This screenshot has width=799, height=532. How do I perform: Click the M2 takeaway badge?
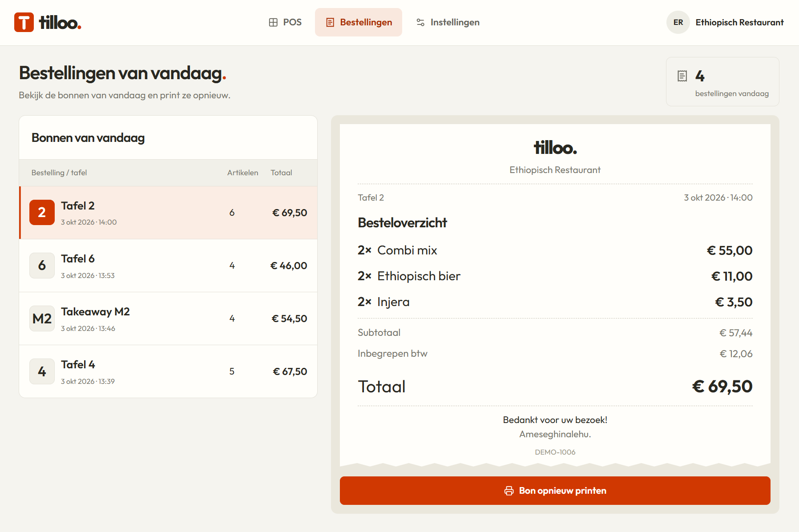click(42, 318)
